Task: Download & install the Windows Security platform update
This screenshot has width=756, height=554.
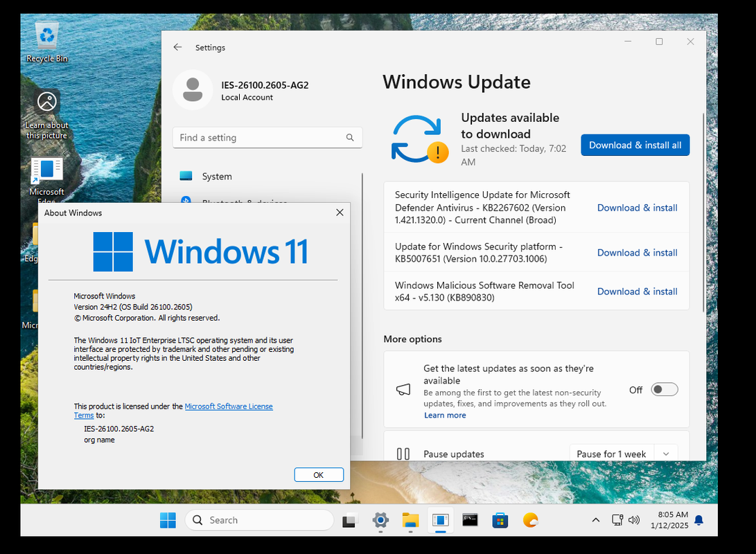Action: (637, 253)
